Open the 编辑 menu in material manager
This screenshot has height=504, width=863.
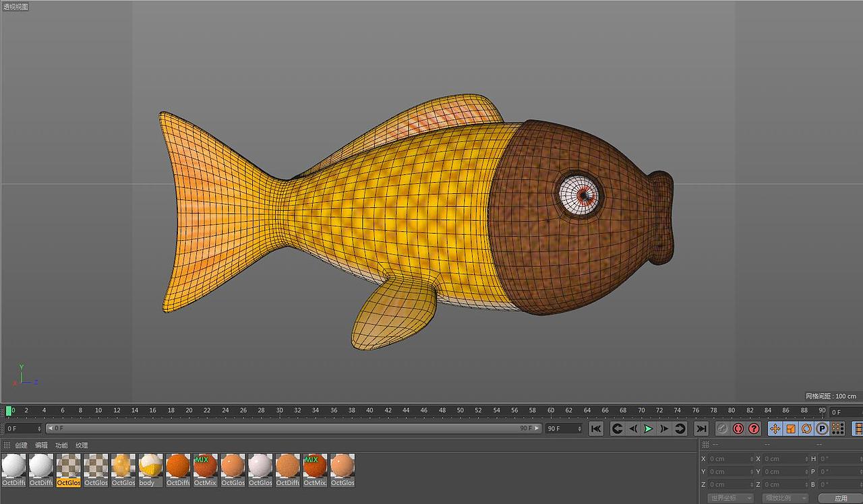click(x=42, y=445)
